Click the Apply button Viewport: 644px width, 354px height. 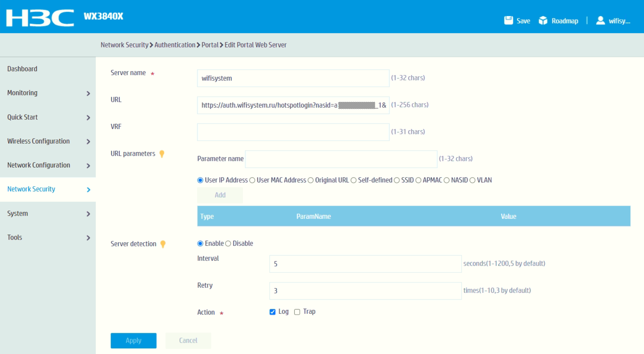coord(133,340)
